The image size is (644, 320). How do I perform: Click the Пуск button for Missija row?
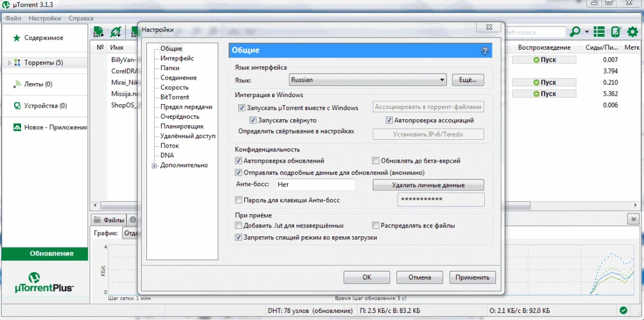pyautogui.click(x=544, y=94)
